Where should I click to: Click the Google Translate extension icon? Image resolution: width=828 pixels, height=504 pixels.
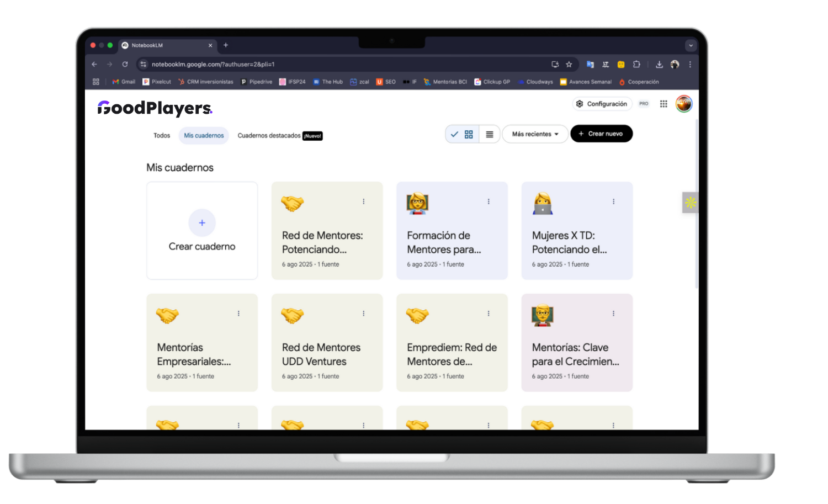coord(590,64)
